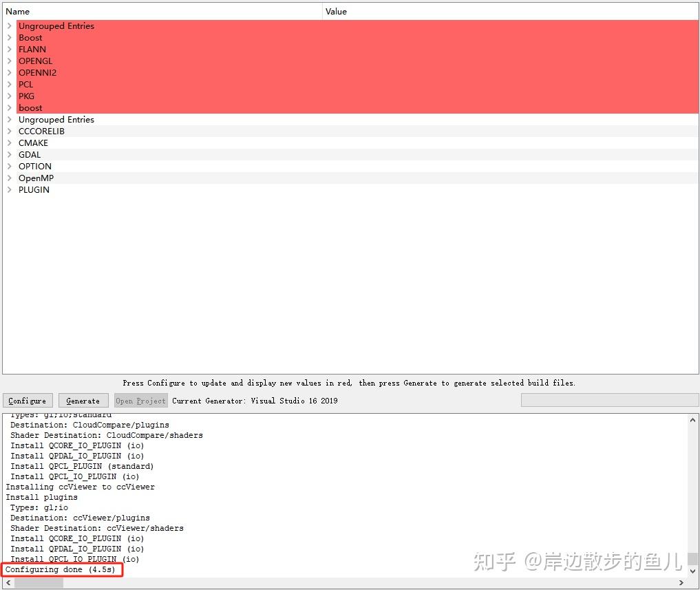
Task: Expand the GDAL group chevron
Action: [x=10, y=154]
